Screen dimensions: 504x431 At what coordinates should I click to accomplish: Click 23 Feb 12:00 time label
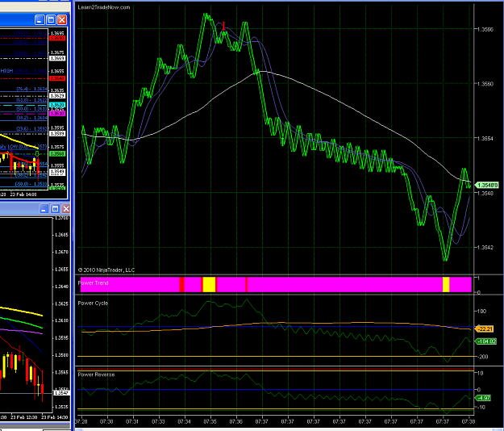(x=23, y=417)
